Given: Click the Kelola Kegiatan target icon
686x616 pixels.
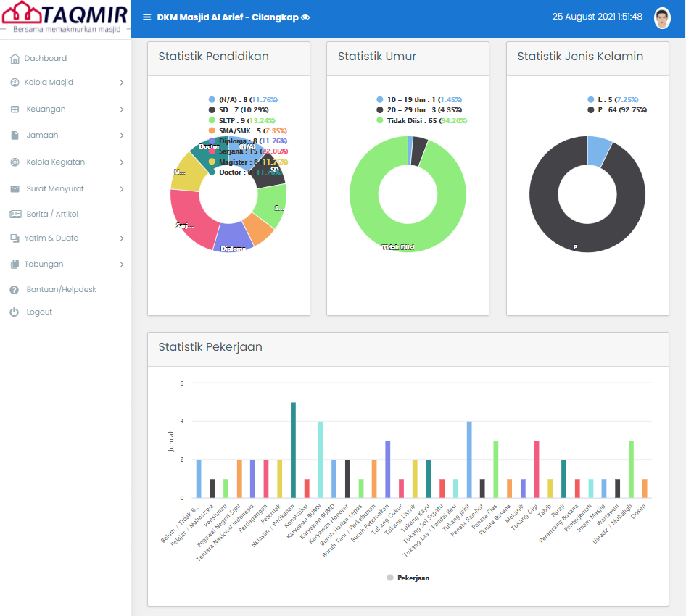Looking at the screenshot, I should point(15,162).
